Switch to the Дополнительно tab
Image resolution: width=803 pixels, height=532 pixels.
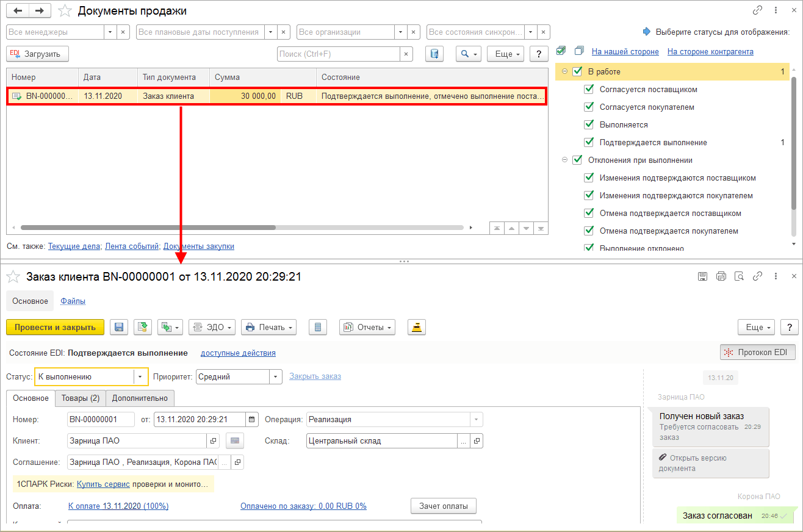point(139,398)
